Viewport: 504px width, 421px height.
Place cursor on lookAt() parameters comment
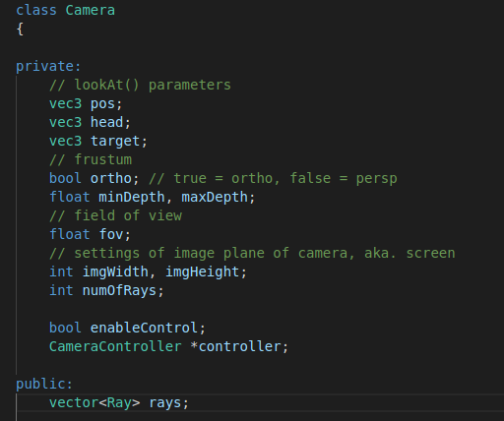click(140, 85)
